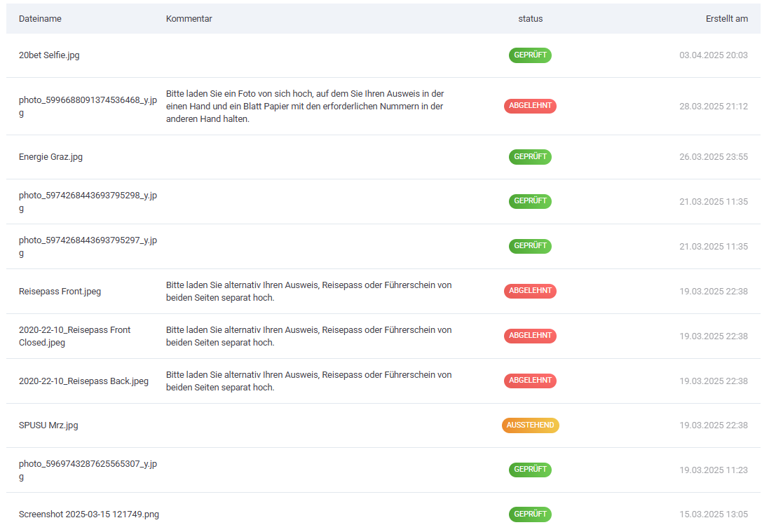Click the AUSSTEHEND status badge

coord(530,425)
